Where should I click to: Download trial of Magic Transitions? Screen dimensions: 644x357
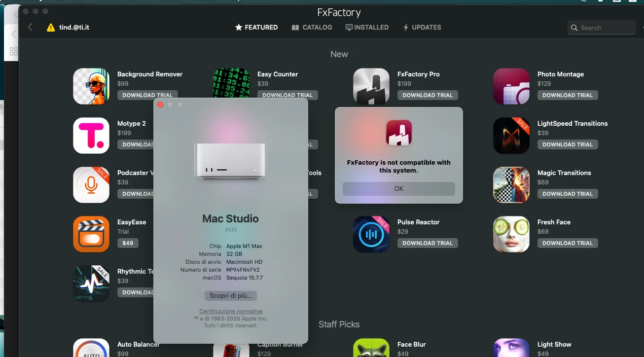[x=568, y=194]
